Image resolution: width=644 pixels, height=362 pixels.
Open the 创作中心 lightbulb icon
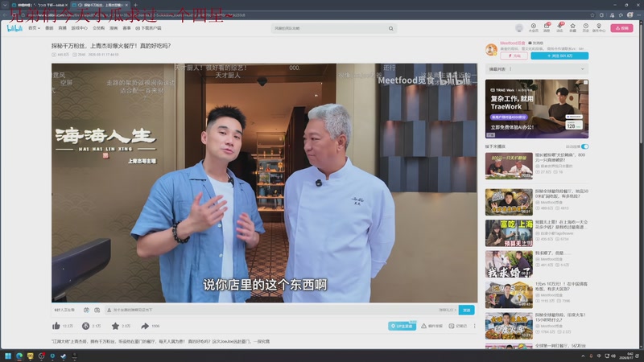pos(599,27)
